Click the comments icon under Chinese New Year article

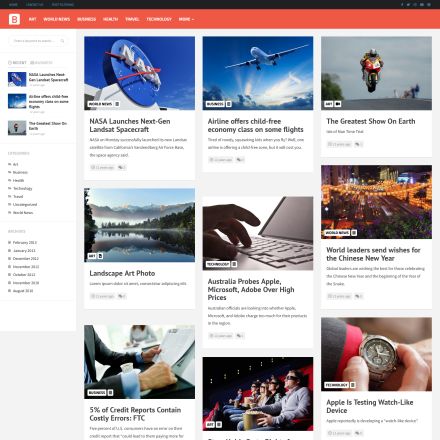pyautogui.click(x=357, y=296)
